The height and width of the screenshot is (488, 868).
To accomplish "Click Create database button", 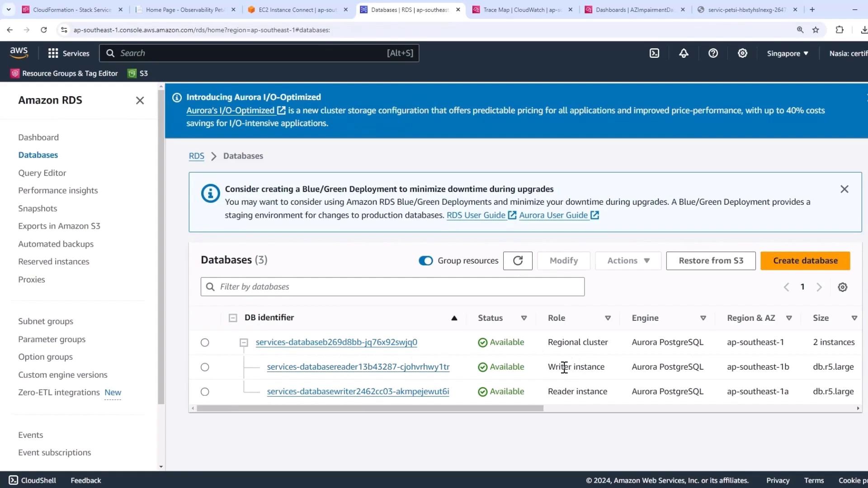I will coord(805,261).
